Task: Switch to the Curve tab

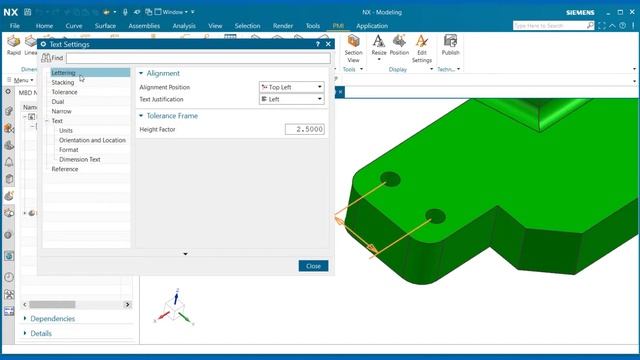Action: coord(74,26)
